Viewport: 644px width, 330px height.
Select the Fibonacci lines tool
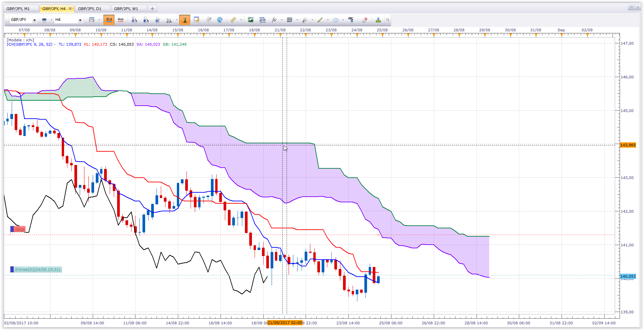(x=290, y=20)
